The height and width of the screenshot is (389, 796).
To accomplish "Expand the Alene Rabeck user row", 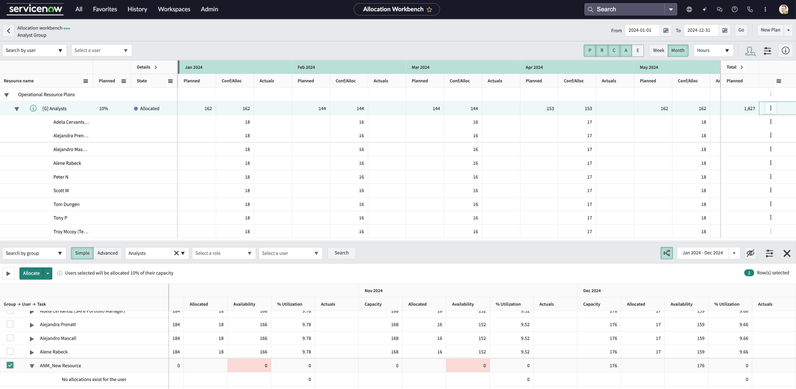I will (31, 352).
